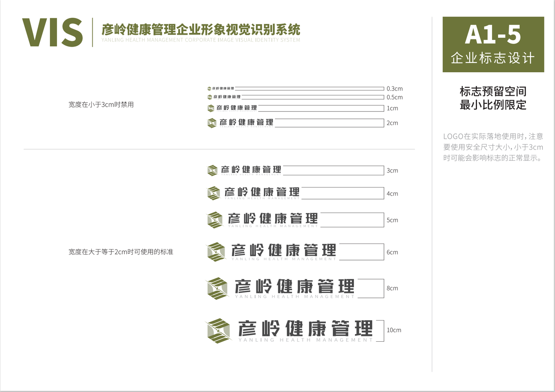Screen dimensions: 555x392
Task: Click the 彦岭健康管理 wordmark in the 1cm row
Action: pyautogui.click(x=236, y=108)
